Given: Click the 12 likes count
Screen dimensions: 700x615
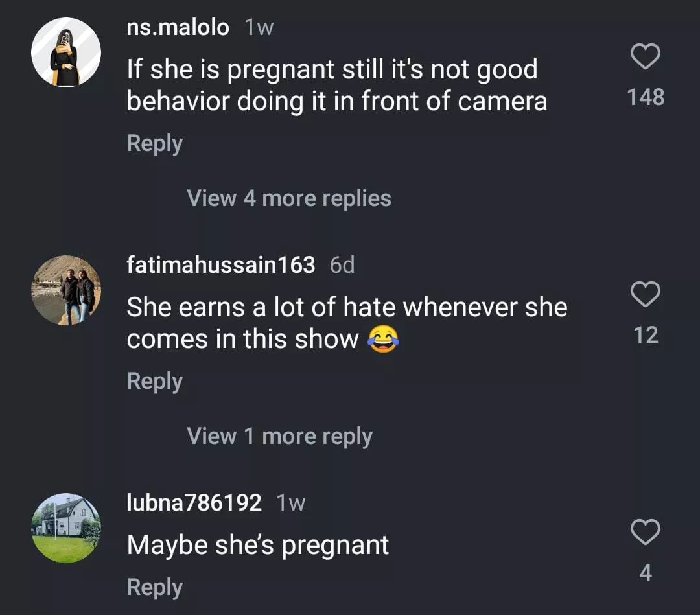Looking at the screenshot, I should (x=646, y=335).
